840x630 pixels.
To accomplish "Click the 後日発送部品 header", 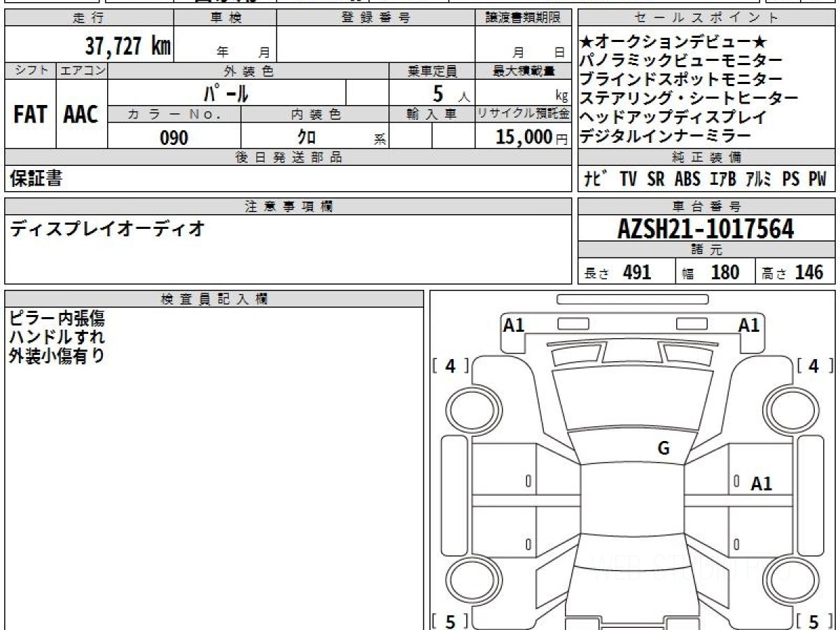I will pyautogui.click(x=288, y=157).
